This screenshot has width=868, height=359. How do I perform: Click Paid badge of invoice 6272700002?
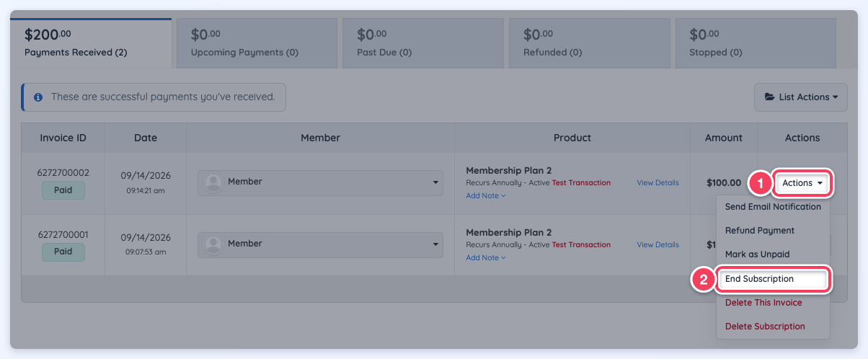point(63,190)
